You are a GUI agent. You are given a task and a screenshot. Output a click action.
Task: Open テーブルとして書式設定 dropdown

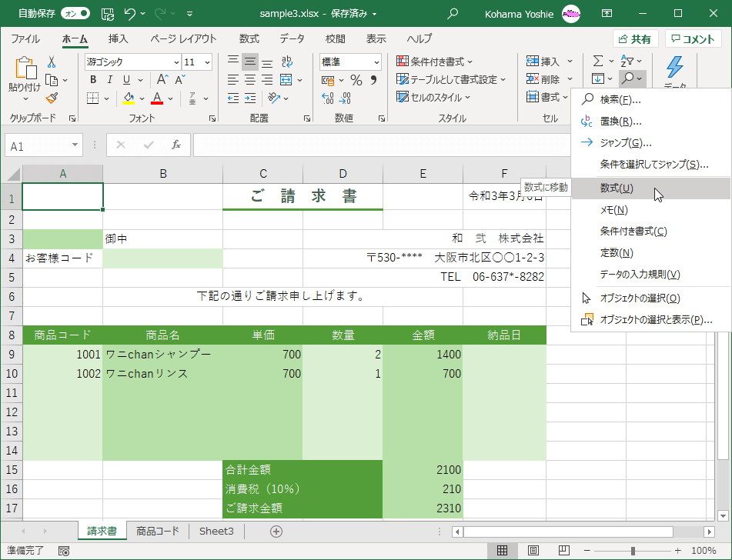pos(451,80)
